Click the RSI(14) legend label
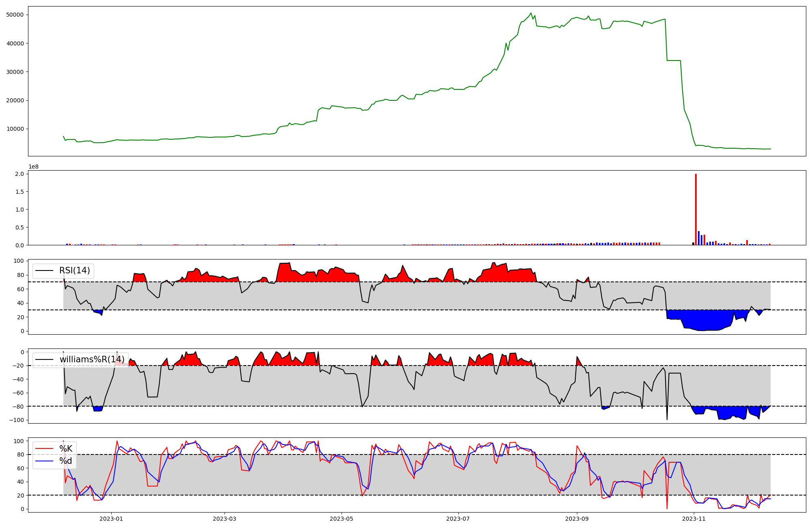Image resolution: width=812 pixels, height=528 pixels. click(75, 270)
